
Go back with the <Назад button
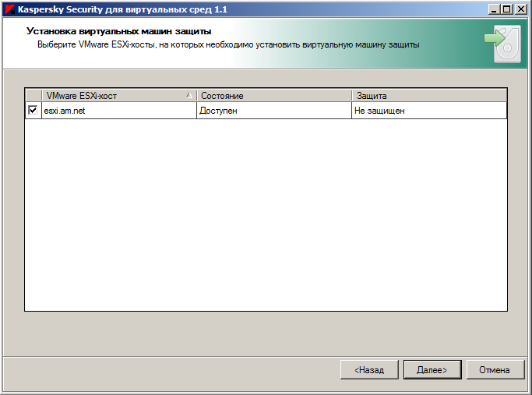[369, 369]
